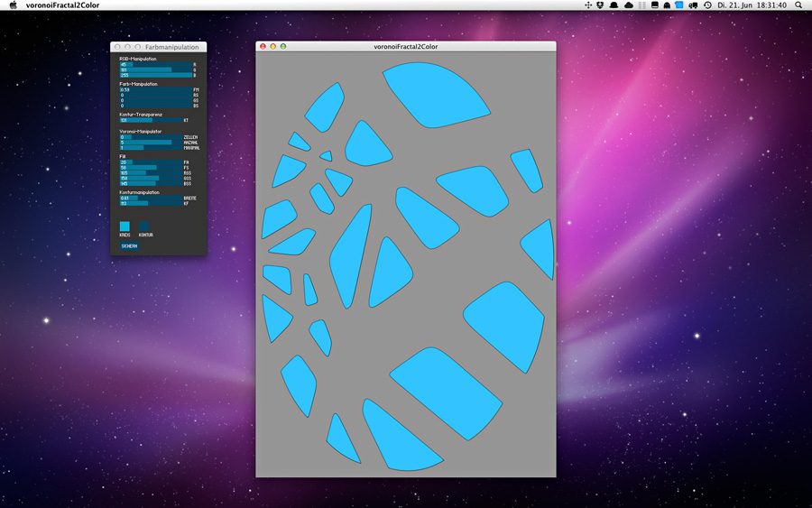Toggle the KREIS color button
The image size is (812, 508).
click(125, 226)
